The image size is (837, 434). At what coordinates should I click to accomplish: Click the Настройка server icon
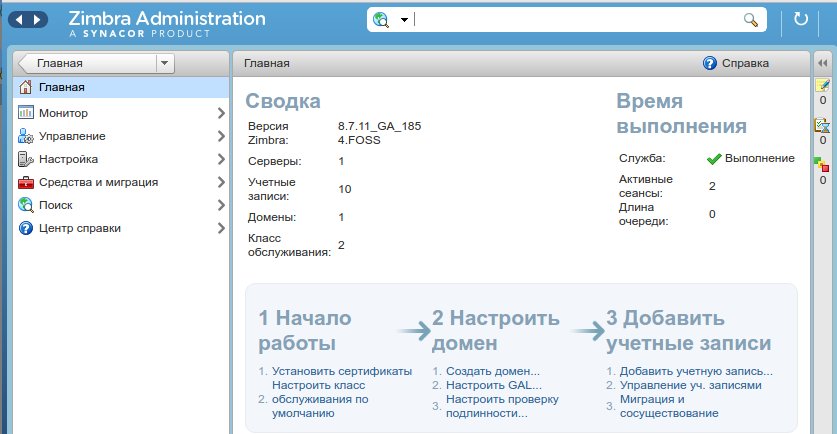[25, 159]
